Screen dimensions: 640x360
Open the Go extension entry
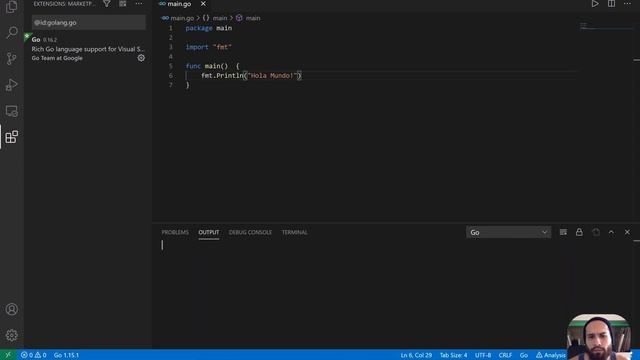88,49
